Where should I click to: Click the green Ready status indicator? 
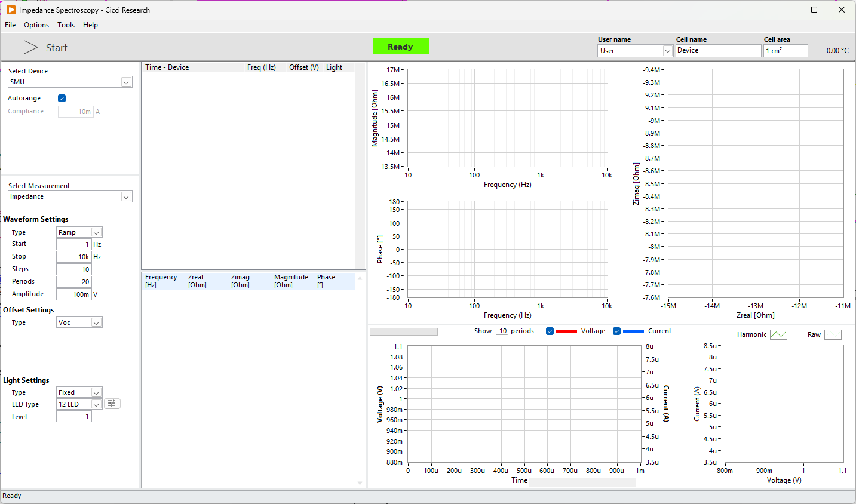coord(400,46)
